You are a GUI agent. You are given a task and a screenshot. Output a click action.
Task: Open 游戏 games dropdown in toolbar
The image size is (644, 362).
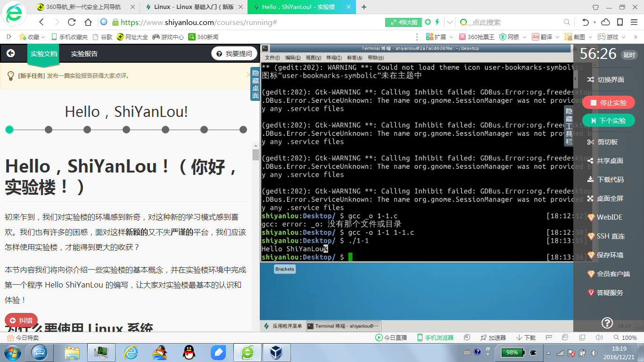point(611,37)
